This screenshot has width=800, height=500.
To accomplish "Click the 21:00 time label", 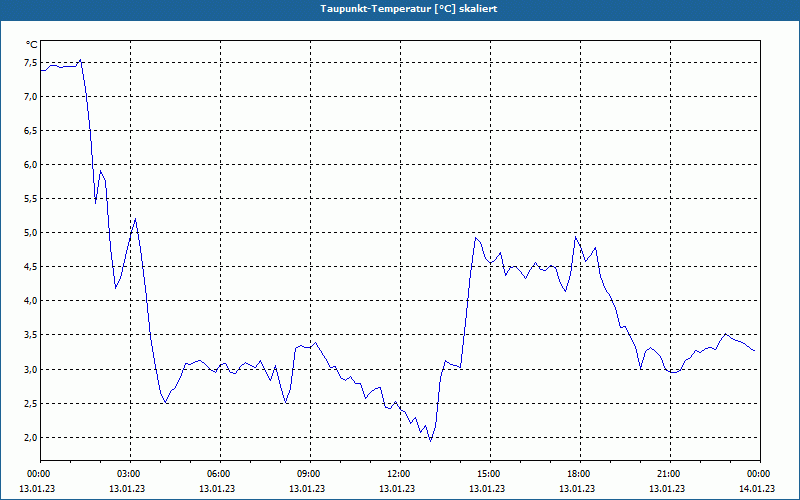I will (669, 474).
